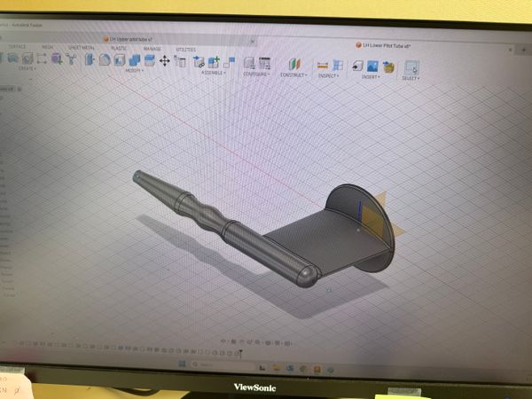Screen dimensions: 532x399
Task: Expand the ASSEMBLE dropdown
Action: [x=213, y=73]
